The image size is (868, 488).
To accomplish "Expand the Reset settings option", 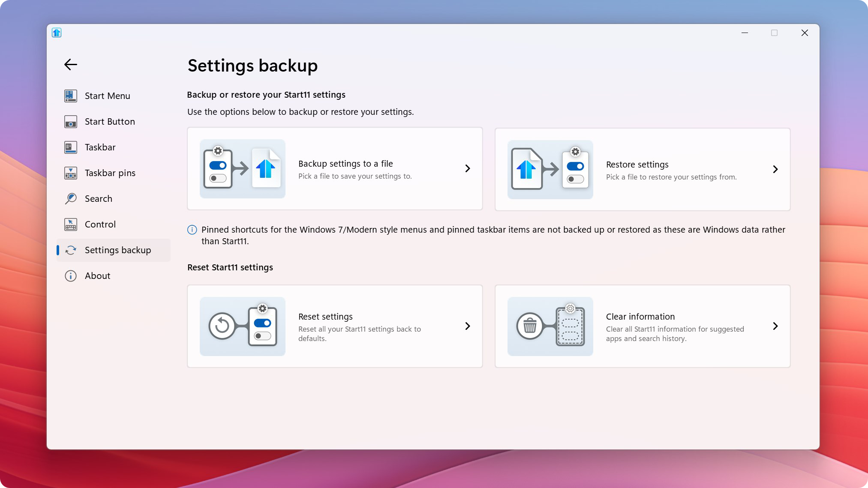I will 467,326.
